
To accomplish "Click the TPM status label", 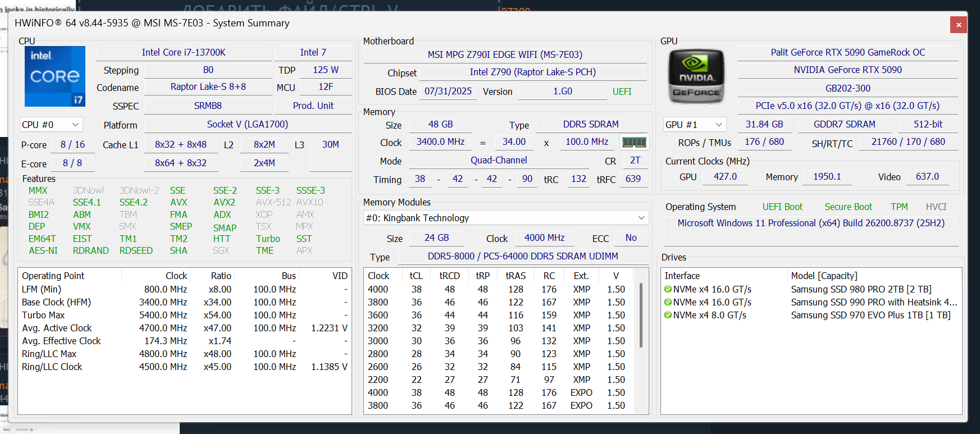I will (899, 207).
